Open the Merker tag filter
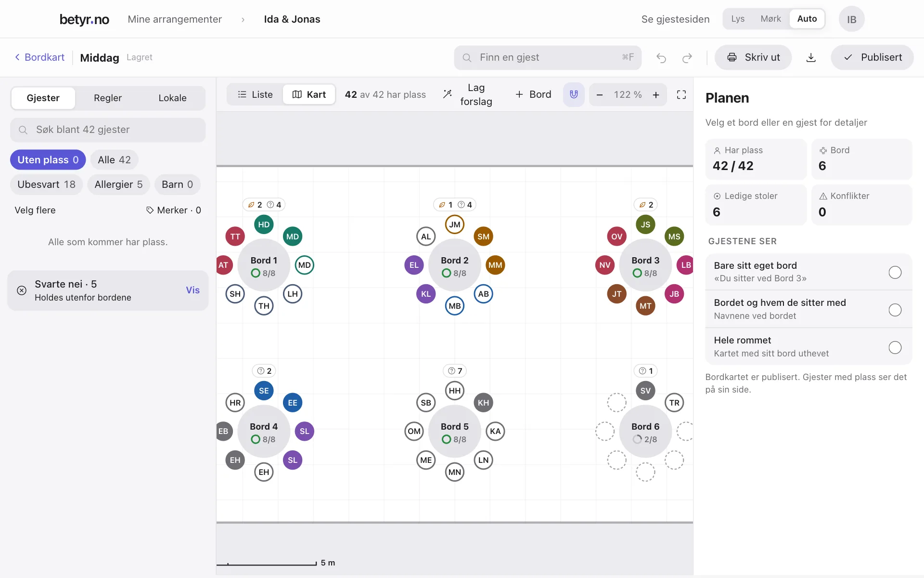924x578 pixels. 174,210
